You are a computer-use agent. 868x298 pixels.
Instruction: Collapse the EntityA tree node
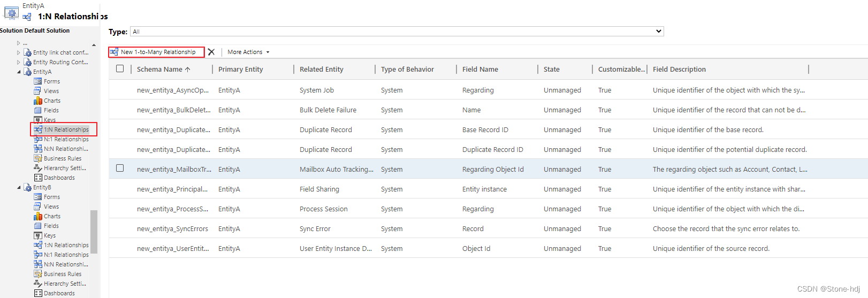click(x=19, y=72)
